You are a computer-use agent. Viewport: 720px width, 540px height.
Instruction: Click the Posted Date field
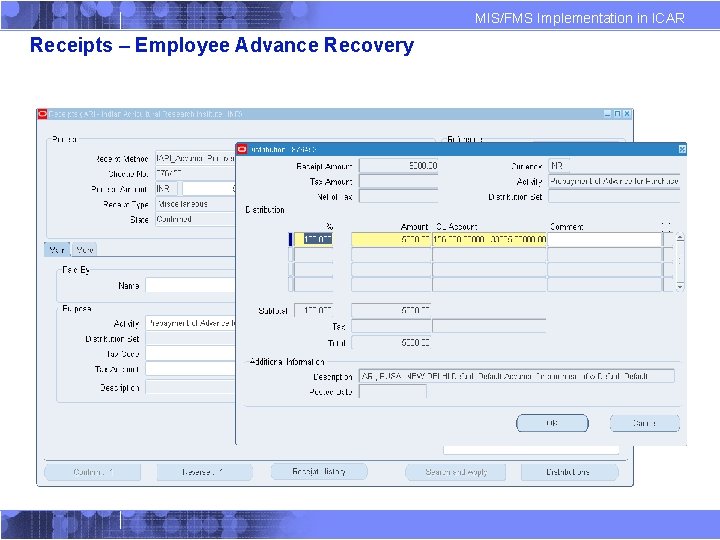[x=393, y=392]
